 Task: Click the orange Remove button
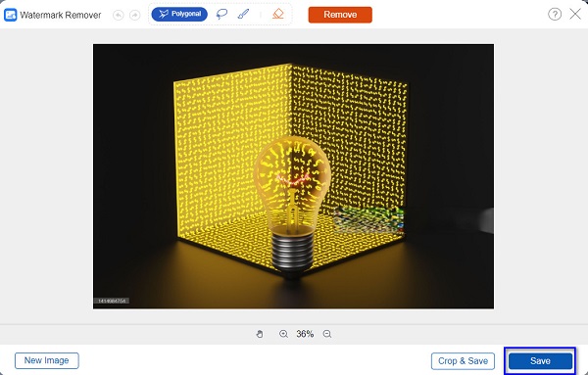tap(340, 15)
